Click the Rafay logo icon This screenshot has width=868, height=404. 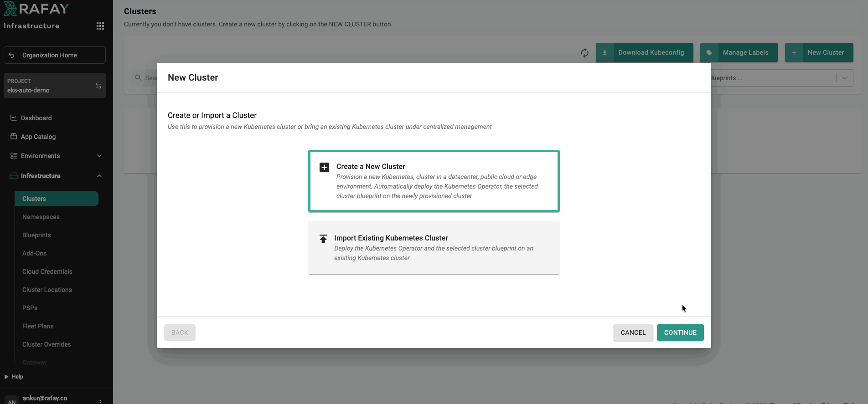[x=10, y=9]
